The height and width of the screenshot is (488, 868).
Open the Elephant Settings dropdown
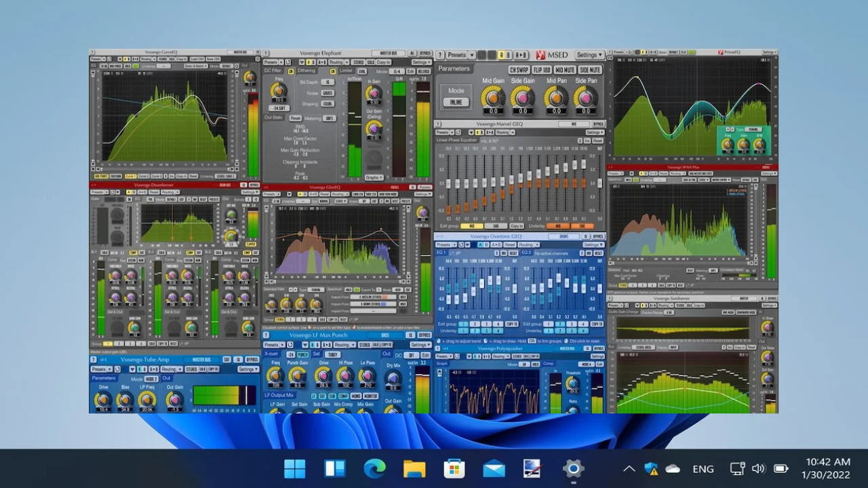coord(422,62)
